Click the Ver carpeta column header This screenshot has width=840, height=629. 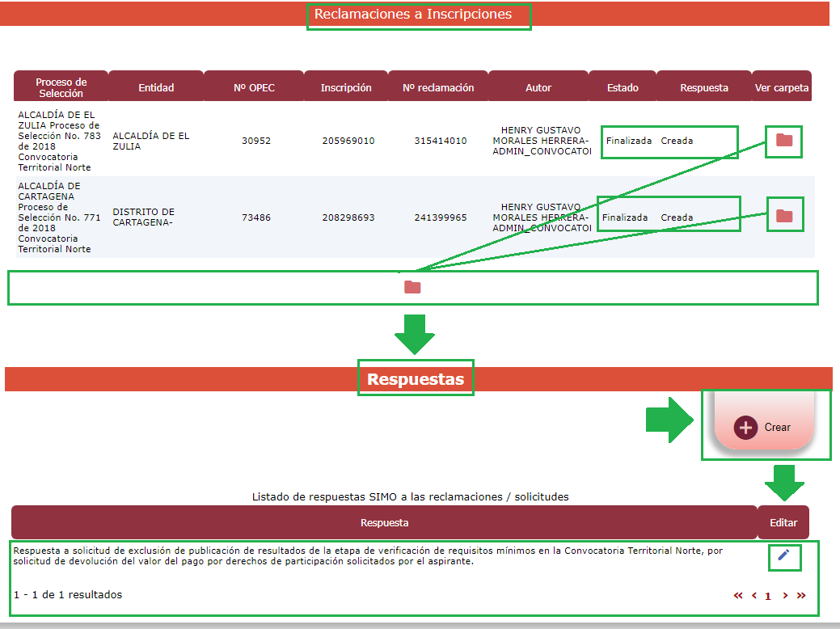781,87
